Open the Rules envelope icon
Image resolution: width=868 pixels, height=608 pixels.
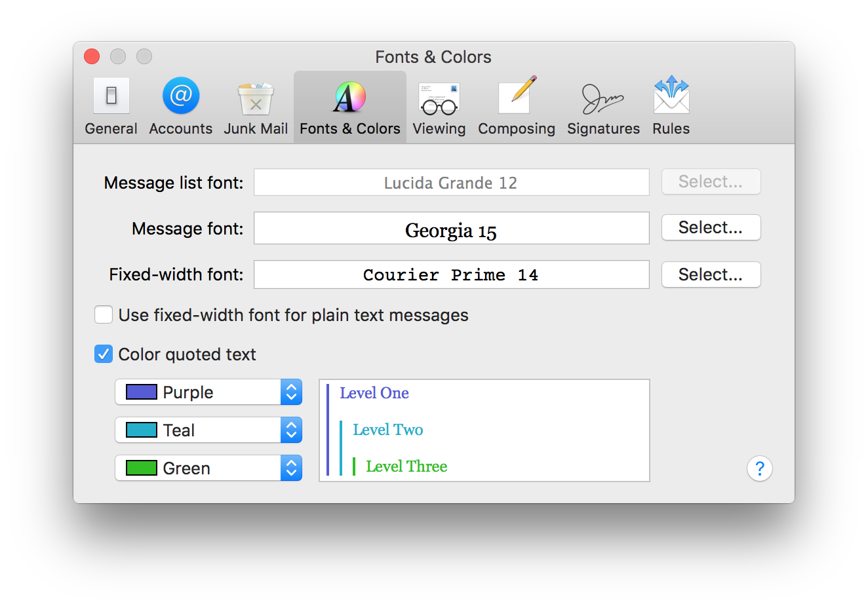click(671, 96)
